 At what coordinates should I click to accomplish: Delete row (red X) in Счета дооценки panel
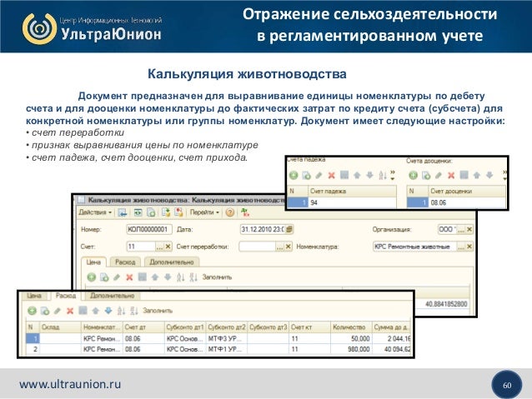tap(451, 175)
